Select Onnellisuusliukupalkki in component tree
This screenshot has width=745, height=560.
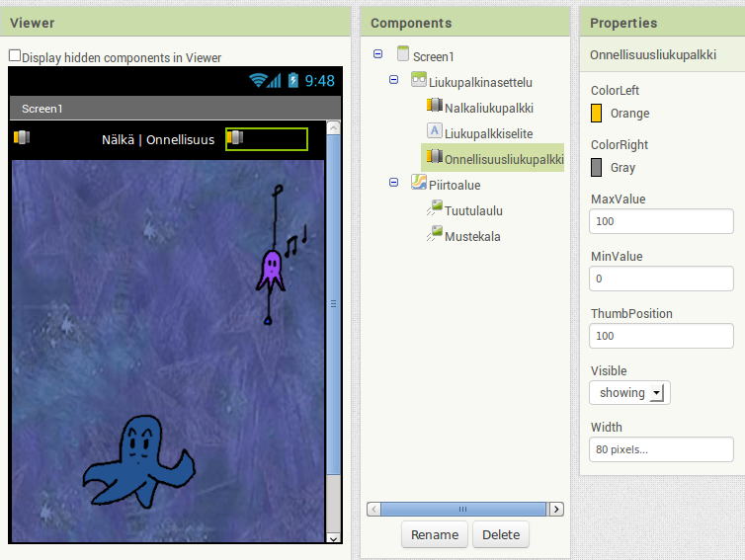[x=504, y=160]
